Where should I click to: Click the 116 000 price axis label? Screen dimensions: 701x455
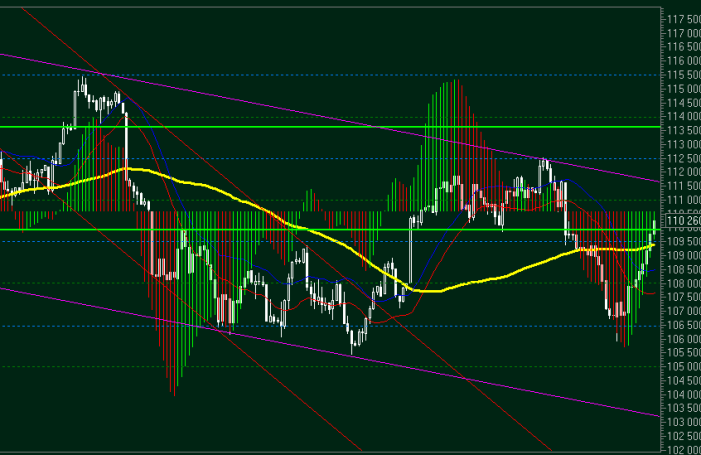coord(684,61)
